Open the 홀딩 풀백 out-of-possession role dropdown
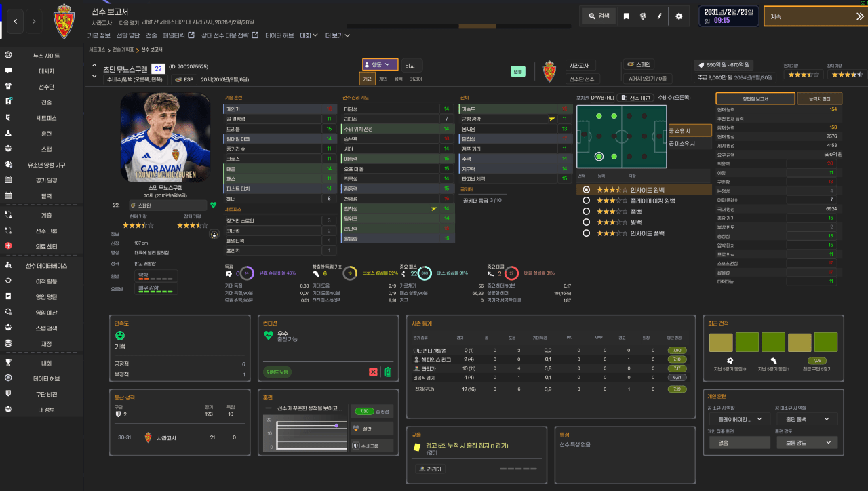Image resolution: width=868 pixels, height=491 pixels. pyautogui.click(x=806, y=420)
